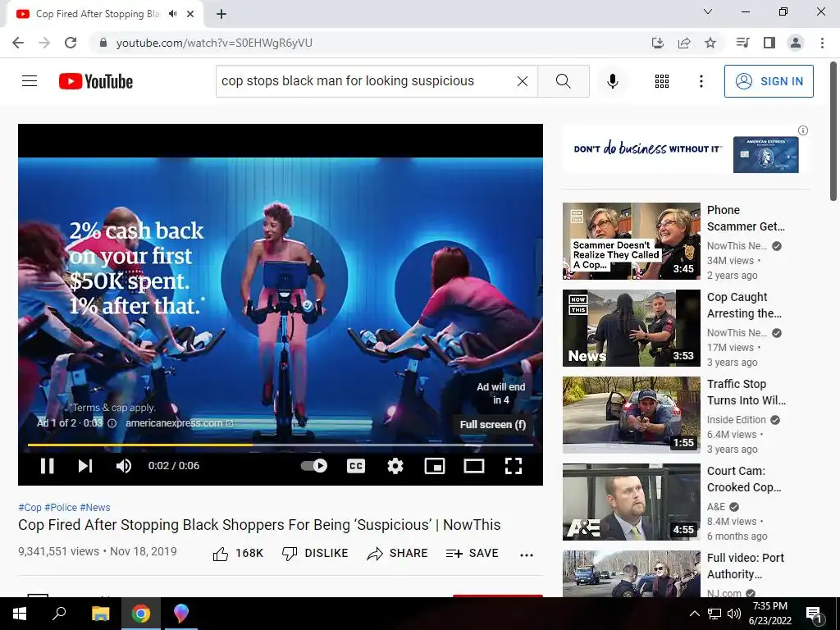Open the ad info icon in player
The width and height of the screenshot is (840, 630).
click(112, 423)
